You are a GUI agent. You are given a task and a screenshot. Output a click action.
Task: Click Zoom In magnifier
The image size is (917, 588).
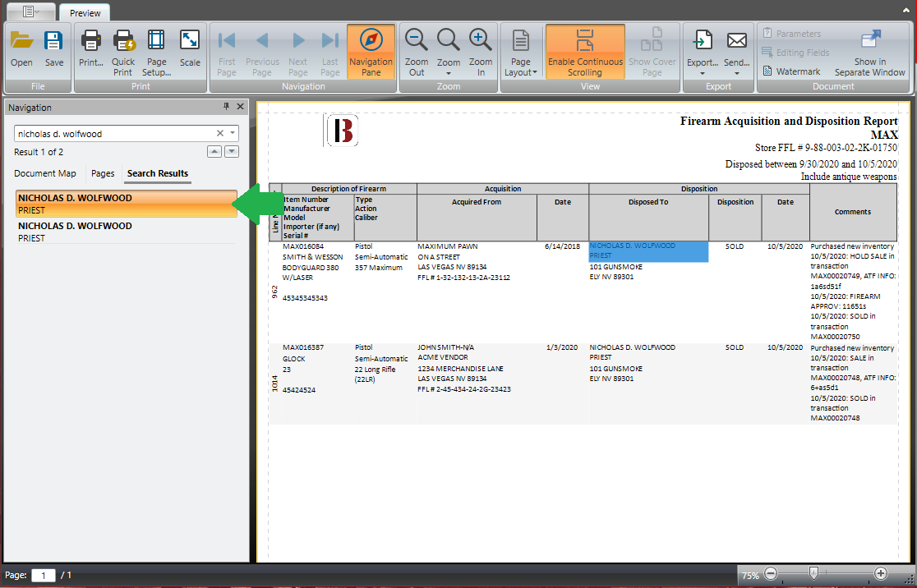coord(481,52)
